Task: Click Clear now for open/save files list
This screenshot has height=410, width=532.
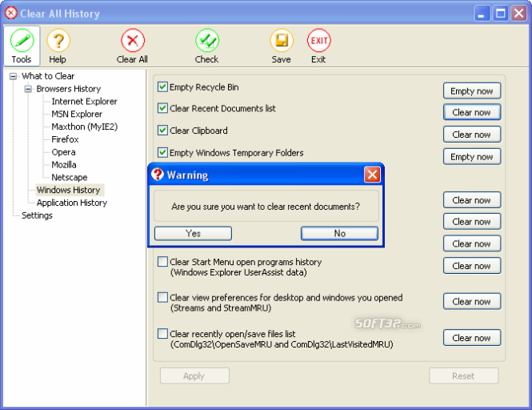Action: pos(472,338)
